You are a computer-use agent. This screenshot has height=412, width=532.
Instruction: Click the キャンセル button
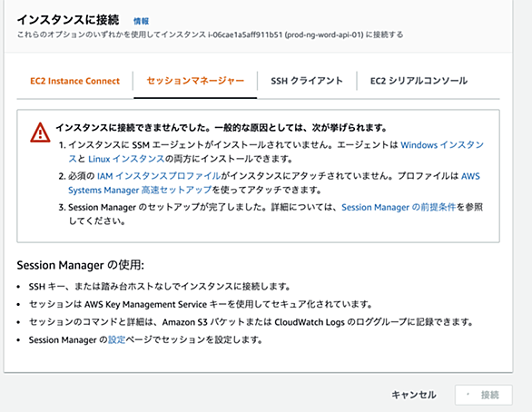click(x=414, y=395)
